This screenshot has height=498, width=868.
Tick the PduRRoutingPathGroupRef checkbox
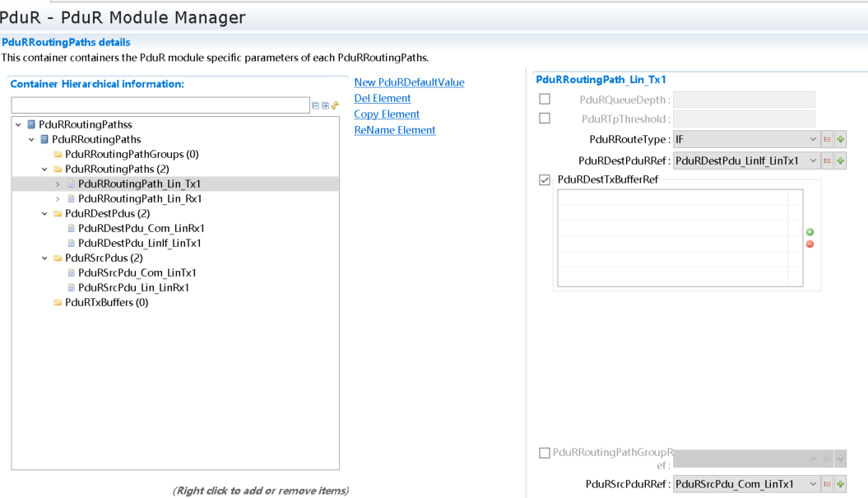point(545,453)
